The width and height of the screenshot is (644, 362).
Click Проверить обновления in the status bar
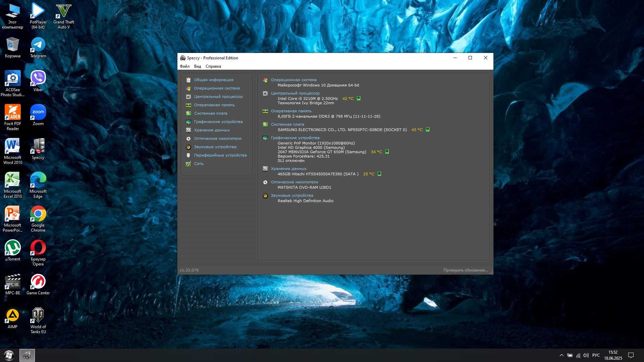[466, 270]
